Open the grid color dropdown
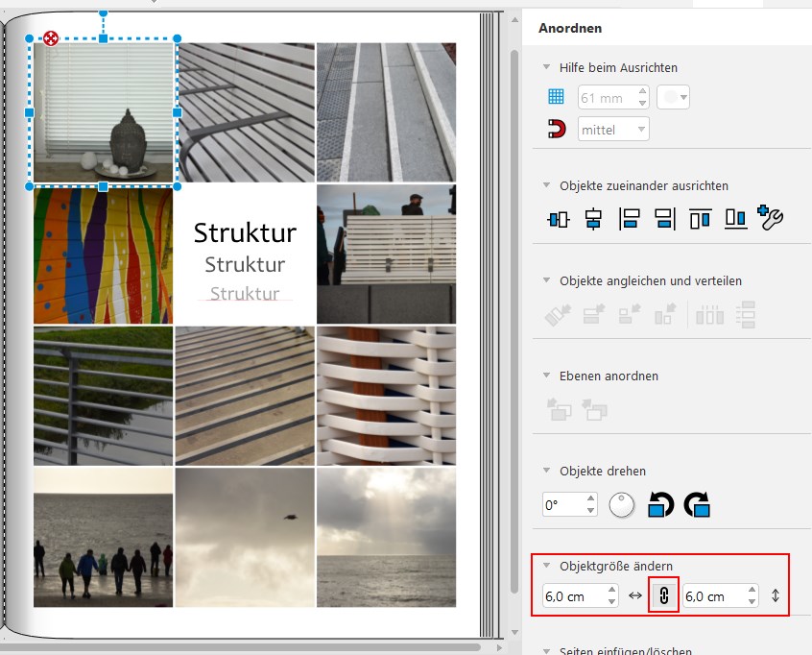Screen dimensions: 812x655 [673, 97]
